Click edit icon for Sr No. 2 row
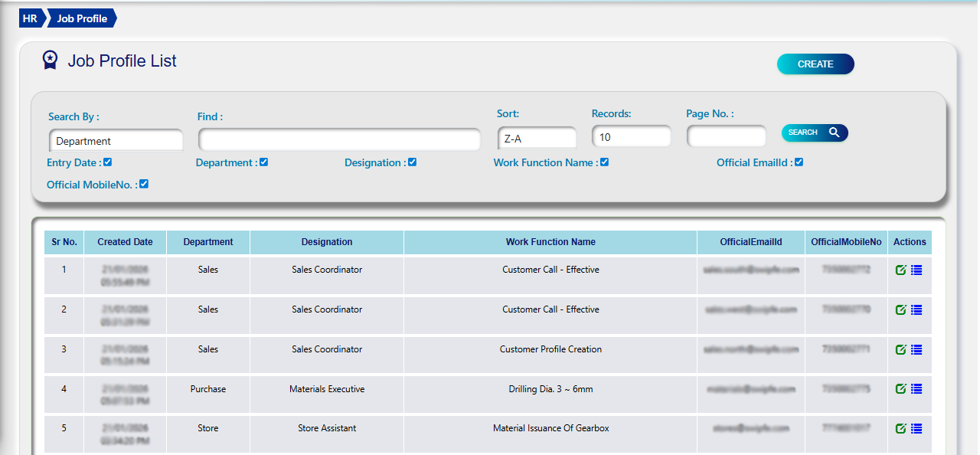 pyautogui.click(x=900, y=310)
